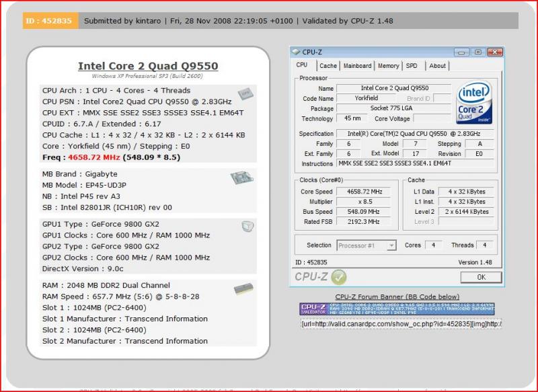Select the SPD tab
The height and width of the screenshot is (392, 538).
(x=412, y=66)
